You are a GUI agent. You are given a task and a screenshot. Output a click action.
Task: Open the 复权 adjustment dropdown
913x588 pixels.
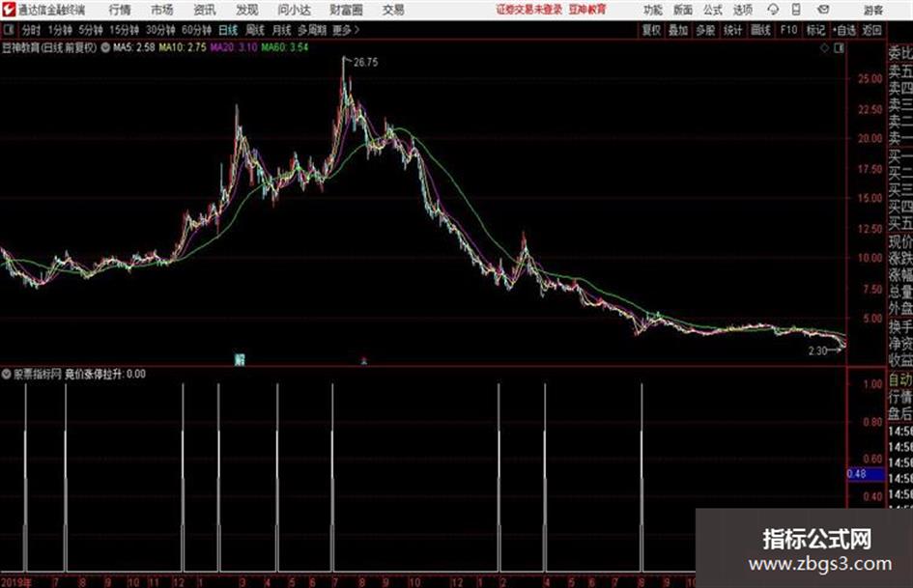pos(651,30)
